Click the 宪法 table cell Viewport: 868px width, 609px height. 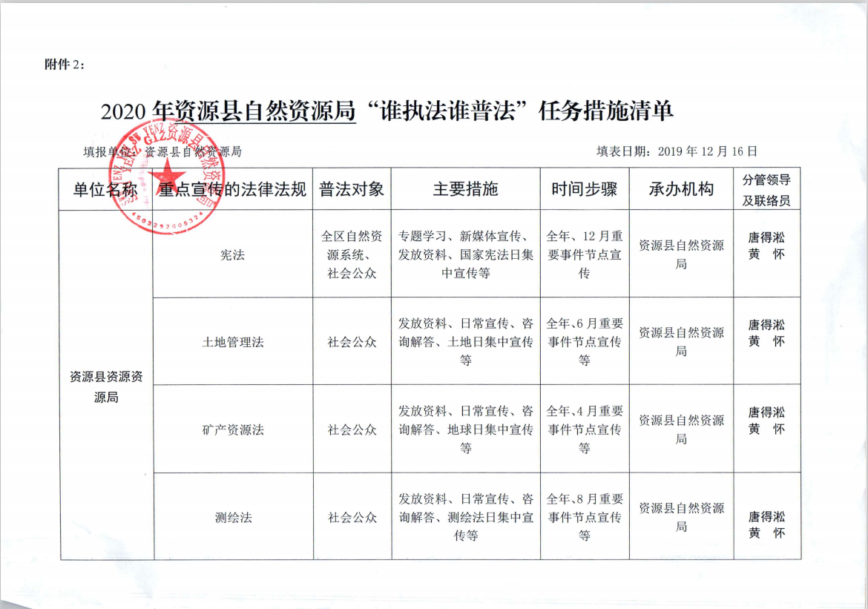point(232,254)
